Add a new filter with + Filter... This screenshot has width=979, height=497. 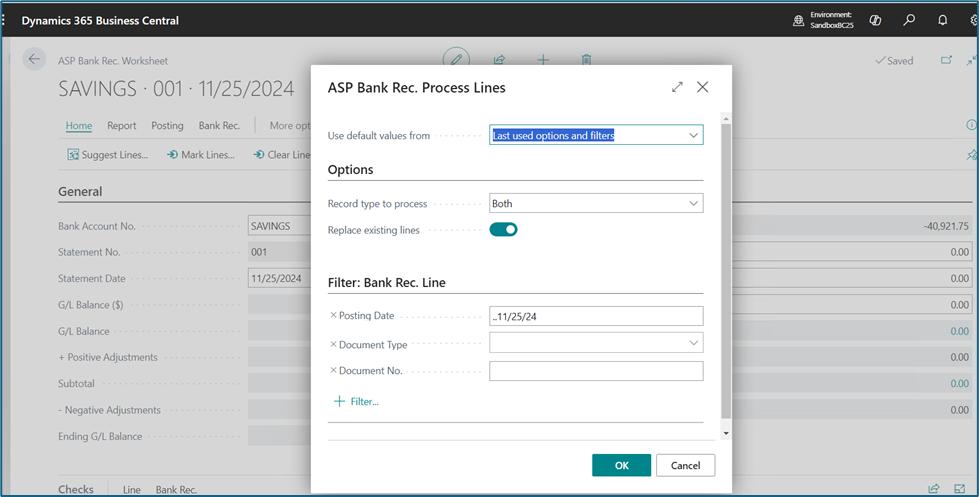pyautogui.click(x=357, y=401)
